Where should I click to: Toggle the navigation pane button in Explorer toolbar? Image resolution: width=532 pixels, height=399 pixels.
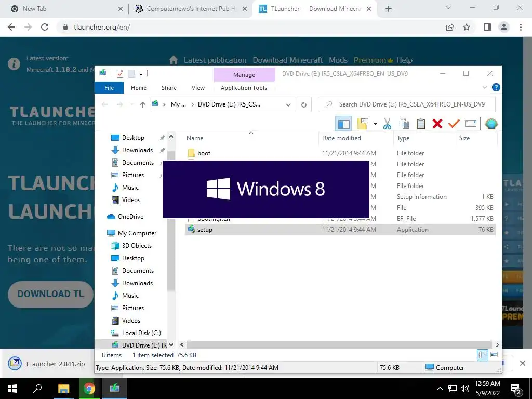(343, 124)
